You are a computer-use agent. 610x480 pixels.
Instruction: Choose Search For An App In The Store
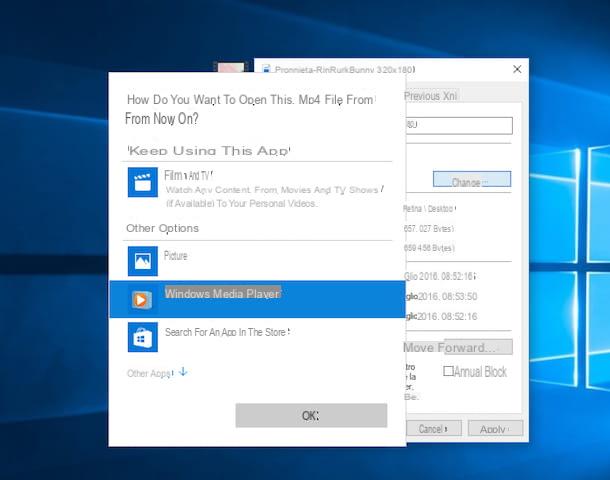pyautogui.click(x=227, y=332)
